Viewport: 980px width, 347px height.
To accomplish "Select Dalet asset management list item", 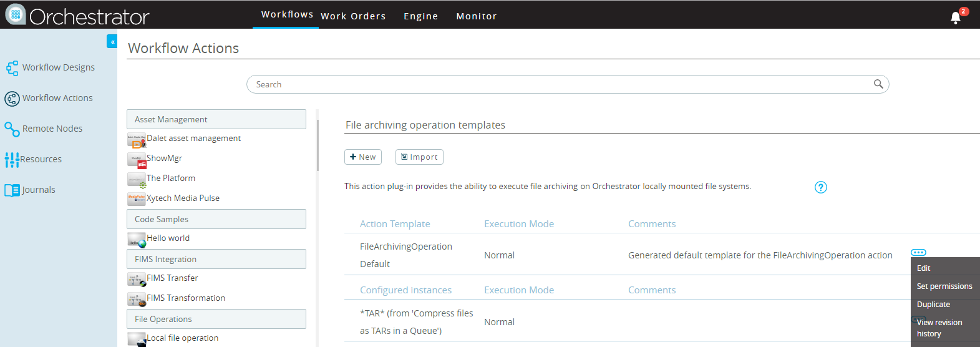I will coord(193,138).
